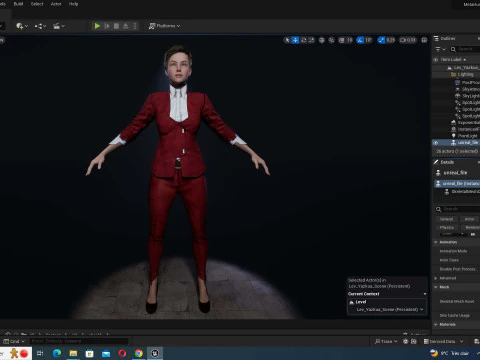The image size is (480, 360).
Task: Open the Select menu
Action: pos(37,4)
